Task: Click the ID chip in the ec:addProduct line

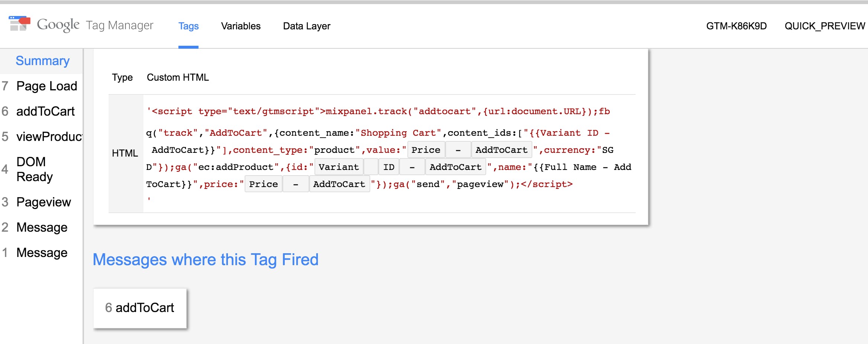Action: [x=389, y=167]
